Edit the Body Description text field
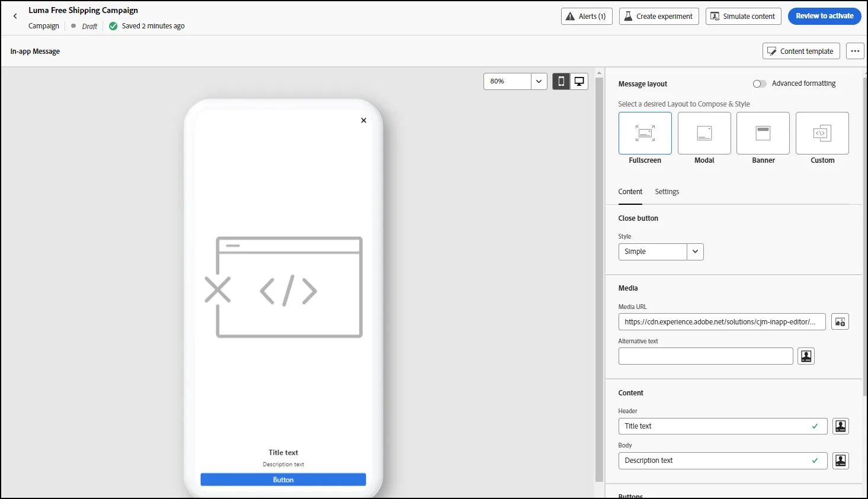This screenshot has width=868, height=499. (x=723, y=461)
